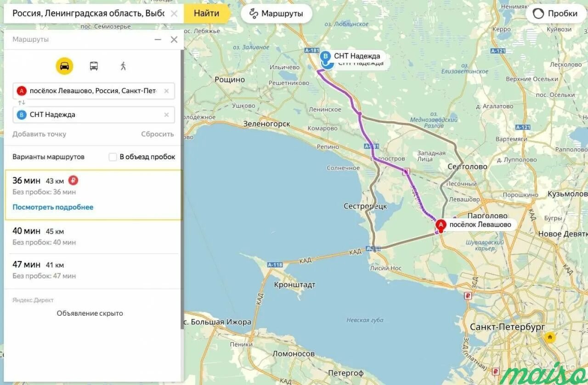
Task: Click Сестрорецк label on map
Action: point(365,206)
